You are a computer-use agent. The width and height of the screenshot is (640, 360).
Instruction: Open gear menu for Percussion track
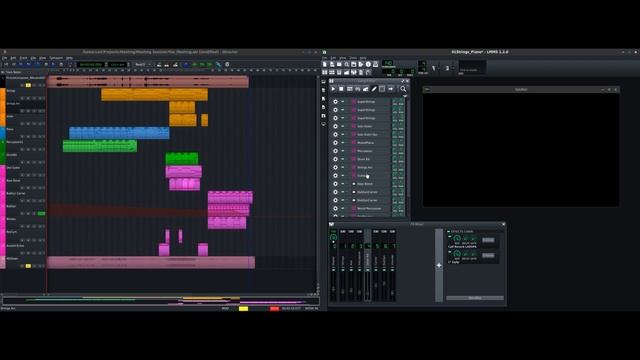tap(335, 151)
